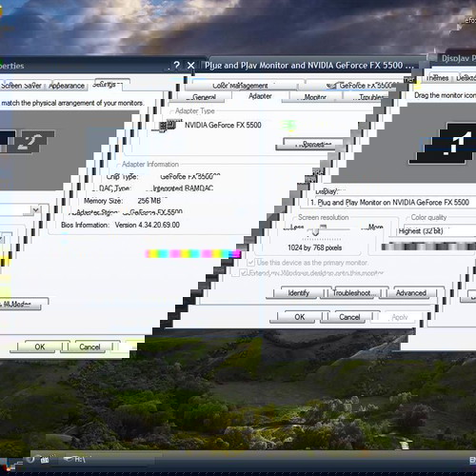The height and width of the screenshot is (476, 476).
Task: Click the Advanced button
Action: point(411,293)
